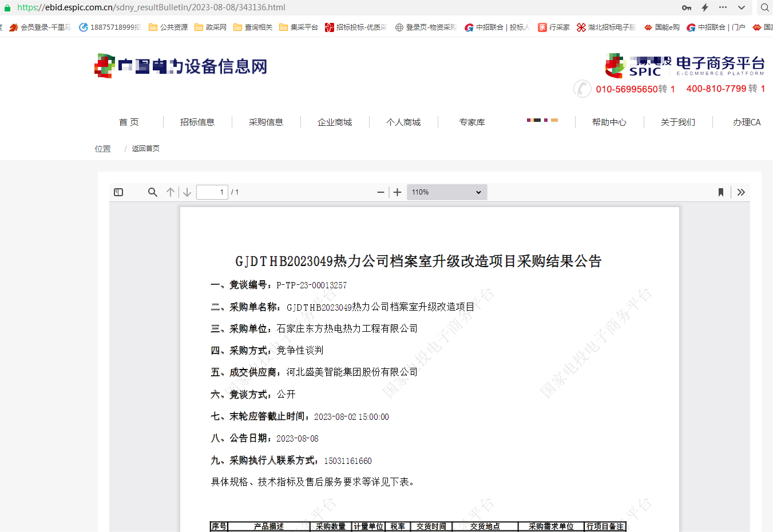The height and width of the screenshot is (532, 773).
Task: Expand the PDF tools double-chevron menu
Action: click(741, 192)
